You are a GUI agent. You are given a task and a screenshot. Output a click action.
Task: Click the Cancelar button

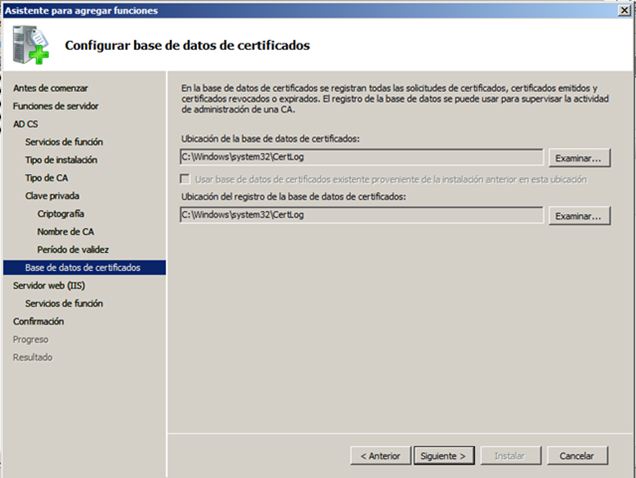[x=577, y=455]
